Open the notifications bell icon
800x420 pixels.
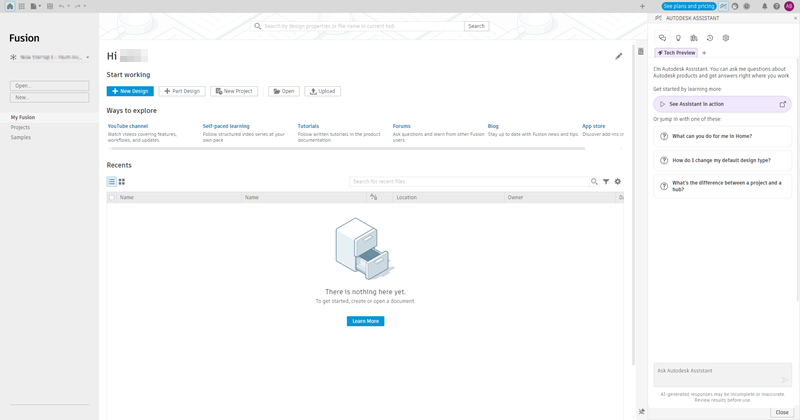[764, 6]
